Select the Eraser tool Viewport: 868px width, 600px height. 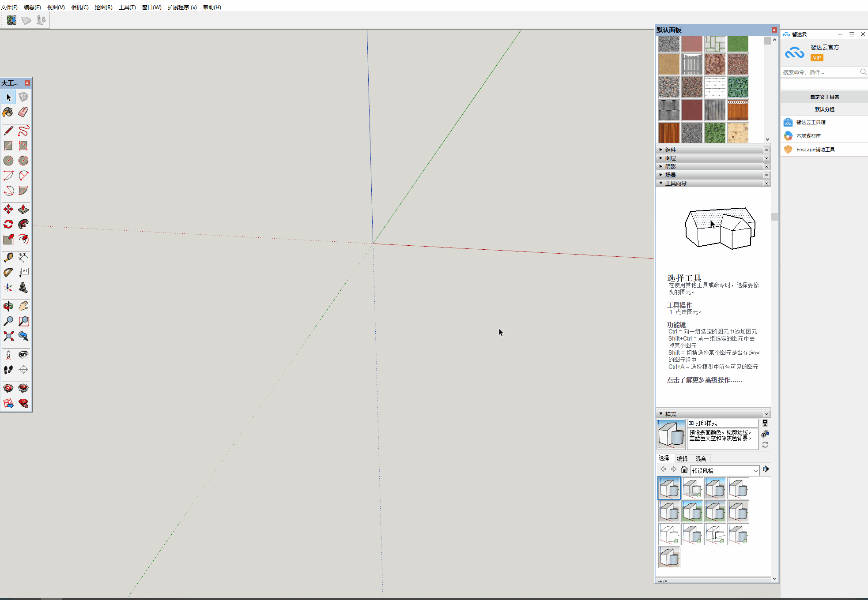pyautogui.click(x=23, y=112)
